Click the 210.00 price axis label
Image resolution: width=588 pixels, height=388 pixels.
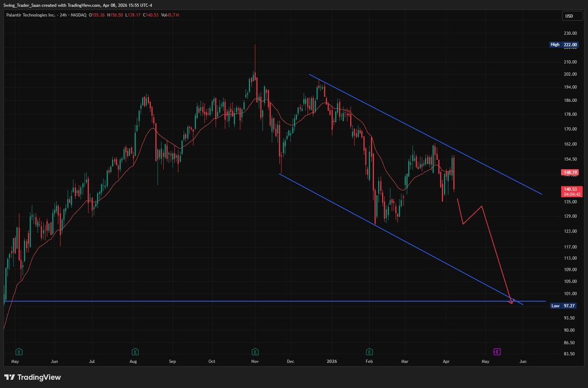(x=569, y=62)
